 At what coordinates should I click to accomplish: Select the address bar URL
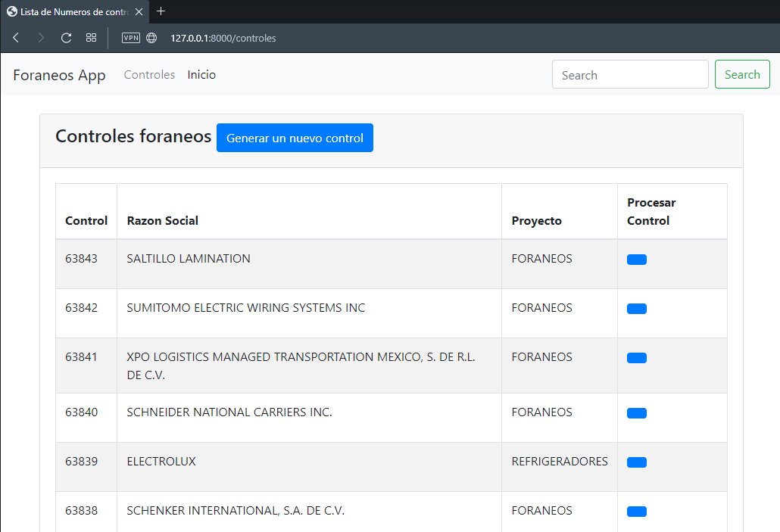tap(223, 38)
